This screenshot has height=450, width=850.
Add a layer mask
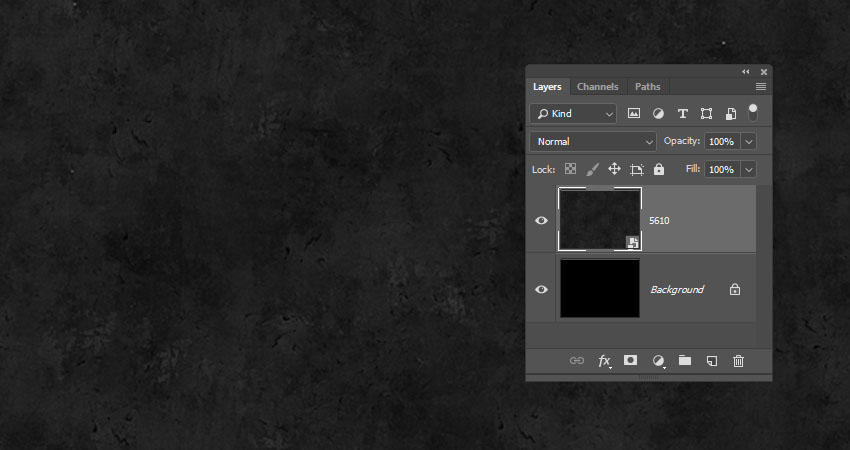[631, 360]
